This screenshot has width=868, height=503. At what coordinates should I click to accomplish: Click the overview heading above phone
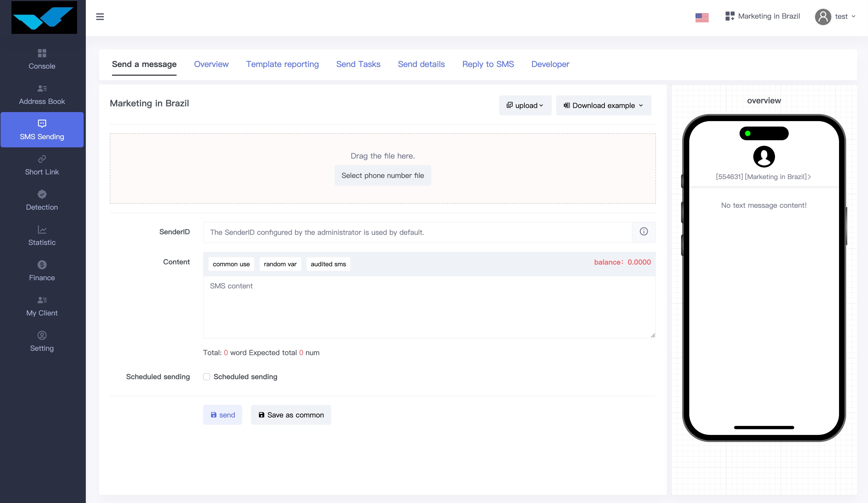(x=764, y=101)
